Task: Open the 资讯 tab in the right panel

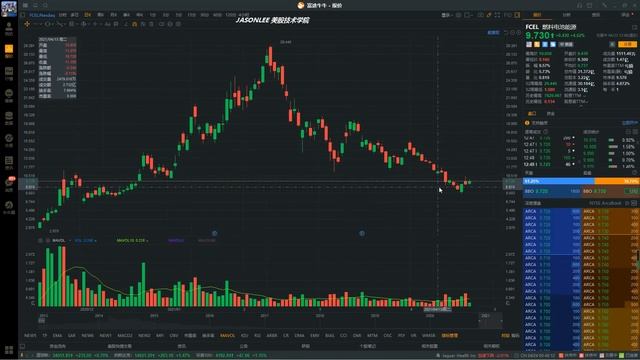Action: pos(596,15)
